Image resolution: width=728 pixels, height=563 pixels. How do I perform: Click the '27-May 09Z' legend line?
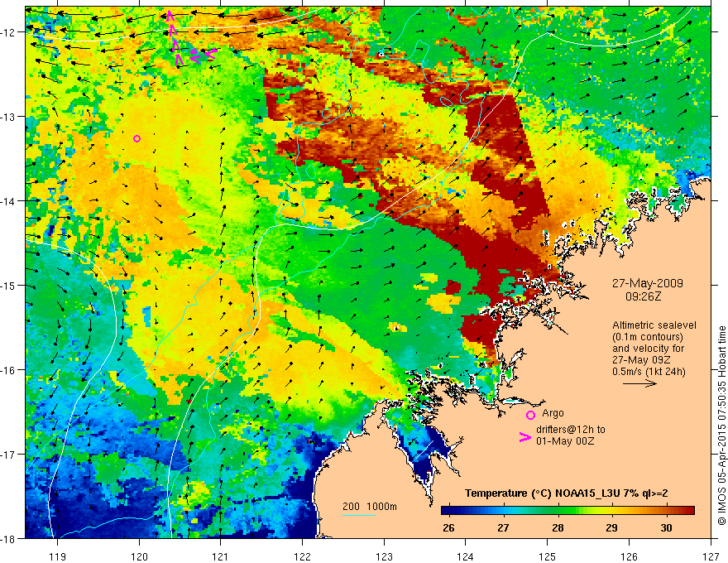[642, 360]
